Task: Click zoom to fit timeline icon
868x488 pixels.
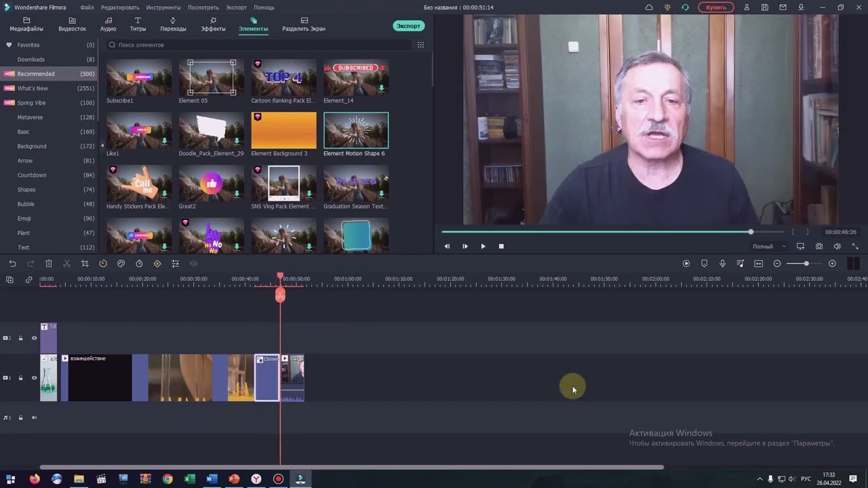Action: coord(759,264)
